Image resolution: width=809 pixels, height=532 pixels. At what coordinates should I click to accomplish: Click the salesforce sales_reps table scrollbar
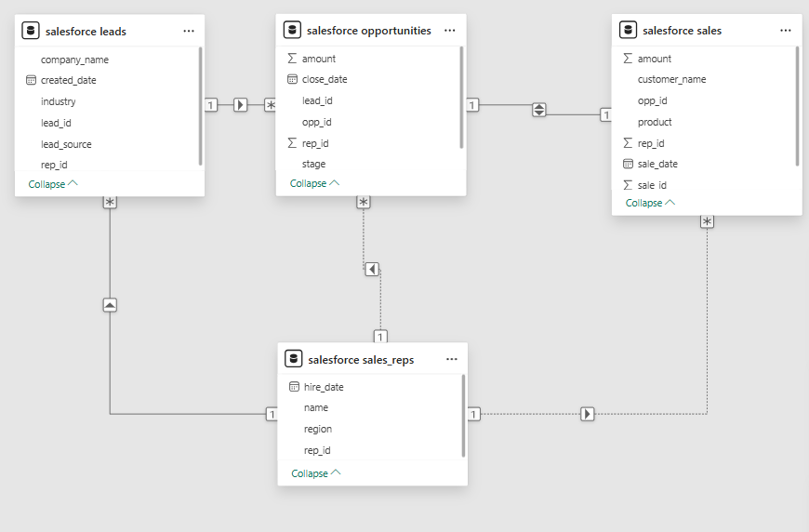coord(463,416)
